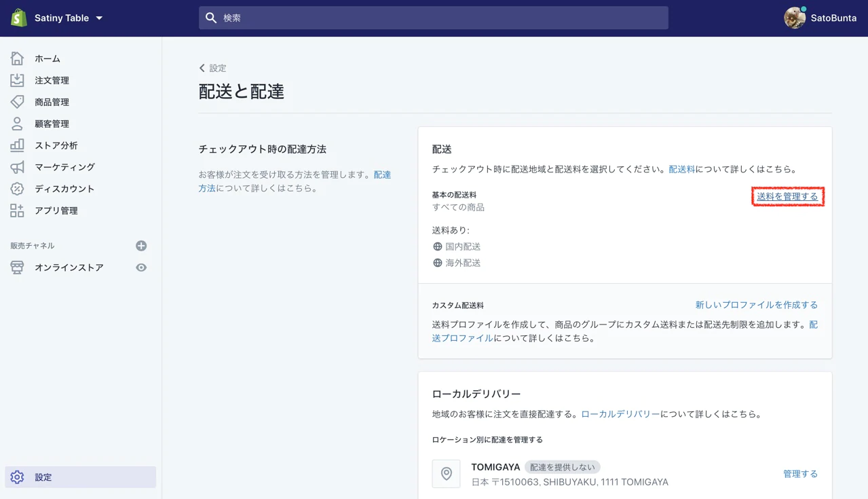Viewport: 868px width, 499px height.
Task: Select the 商品管理 tag icon
Action: [x=17, y=102]
